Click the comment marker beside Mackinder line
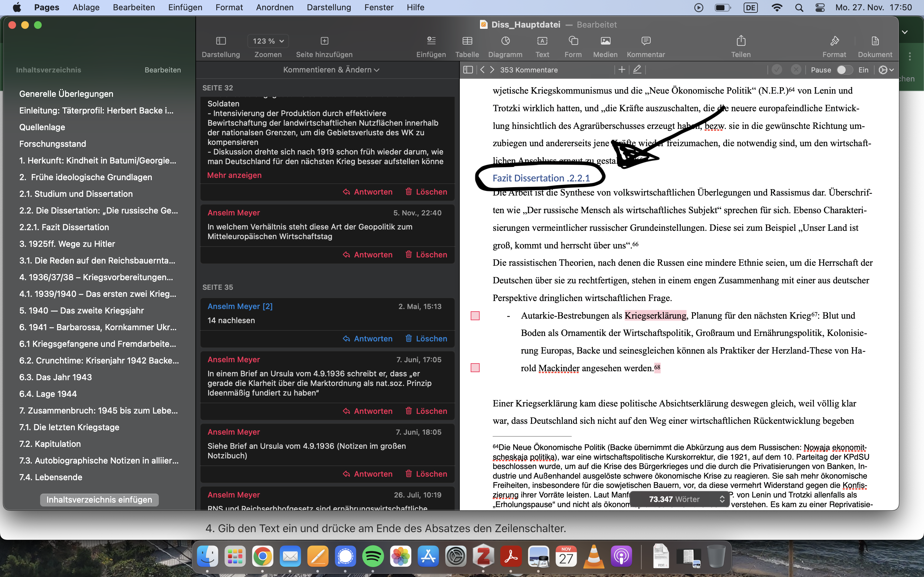Viewport: 924px width, 577px height. (x=475, y=368)
